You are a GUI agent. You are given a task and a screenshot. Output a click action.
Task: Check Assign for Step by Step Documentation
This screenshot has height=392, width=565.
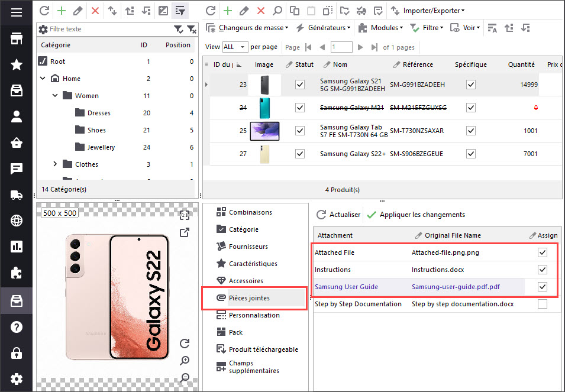coord(543,304)
